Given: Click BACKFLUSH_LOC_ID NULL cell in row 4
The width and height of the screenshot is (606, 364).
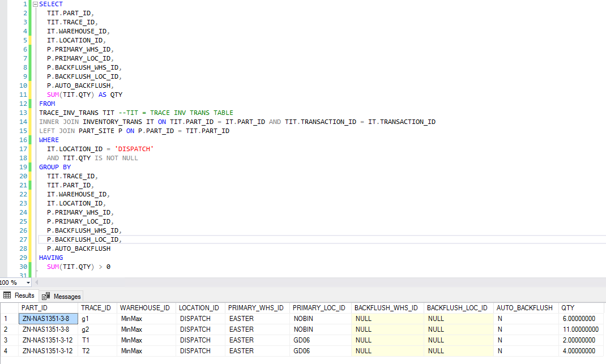Looking at the screenshot, I should point(459,351).
